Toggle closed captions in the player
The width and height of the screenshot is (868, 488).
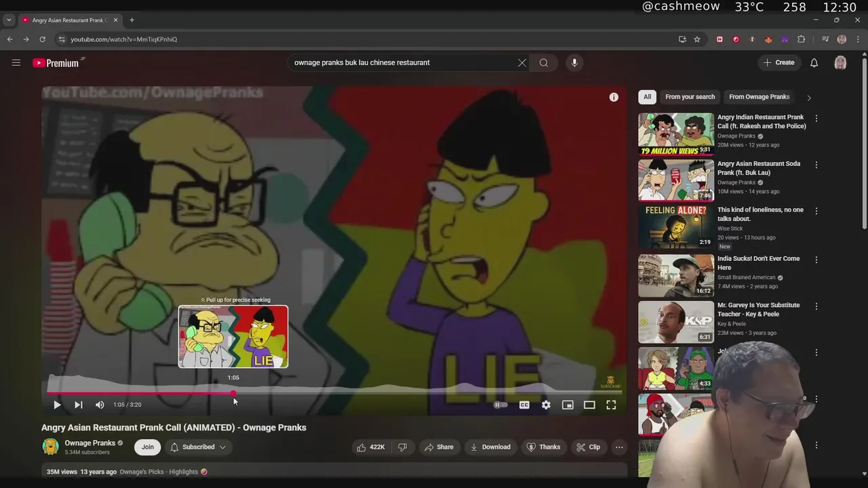[x=524, y=405]
